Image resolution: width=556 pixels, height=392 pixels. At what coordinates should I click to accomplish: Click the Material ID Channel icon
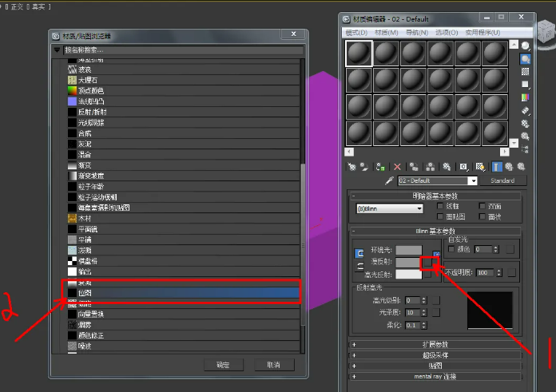(x=463, y=167)
